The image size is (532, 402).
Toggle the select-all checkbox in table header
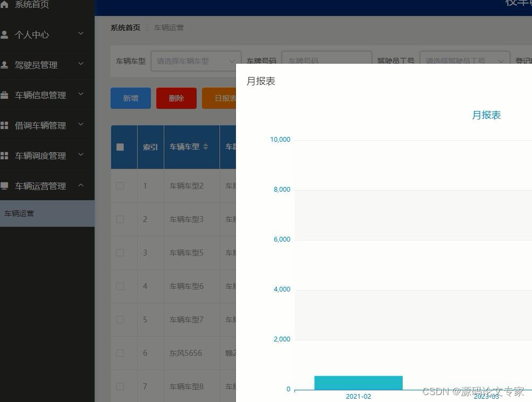[120, 147]
